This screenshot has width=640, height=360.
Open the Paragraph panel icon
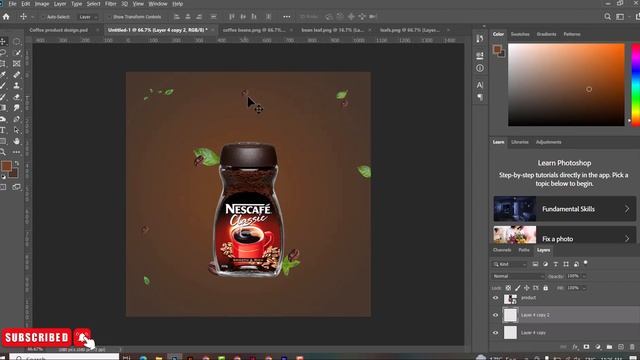pyautogui.click(x=480, y=97)
